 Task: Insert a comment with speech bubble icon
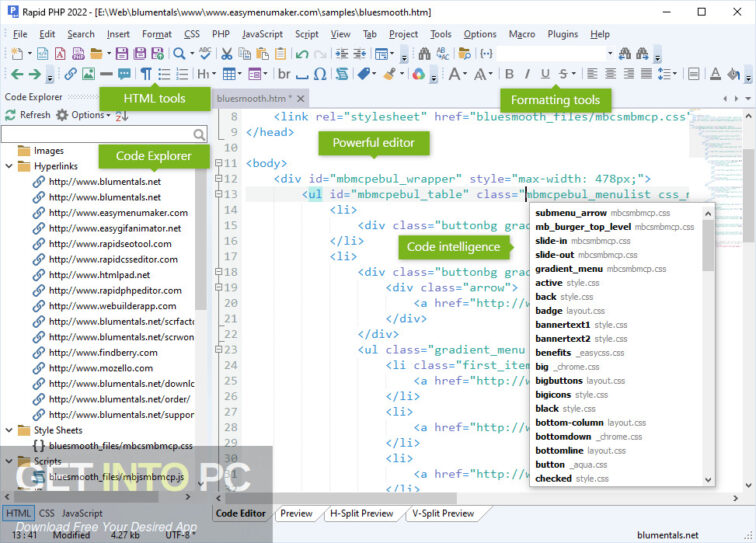tap(124, 74)
